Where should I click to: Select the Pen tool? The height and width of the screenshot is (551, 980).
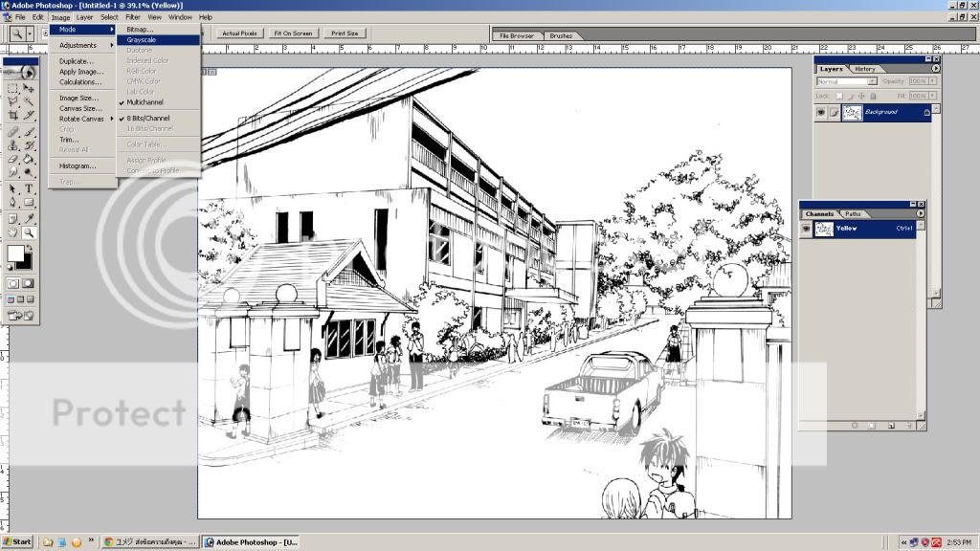[12, 203]
